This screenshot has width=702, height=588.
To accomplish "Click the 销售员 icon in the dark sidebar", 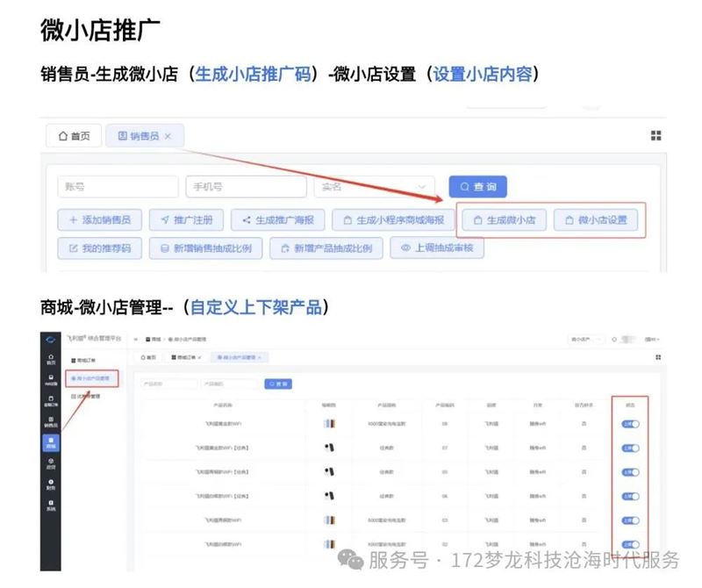I will coord(50,423).
